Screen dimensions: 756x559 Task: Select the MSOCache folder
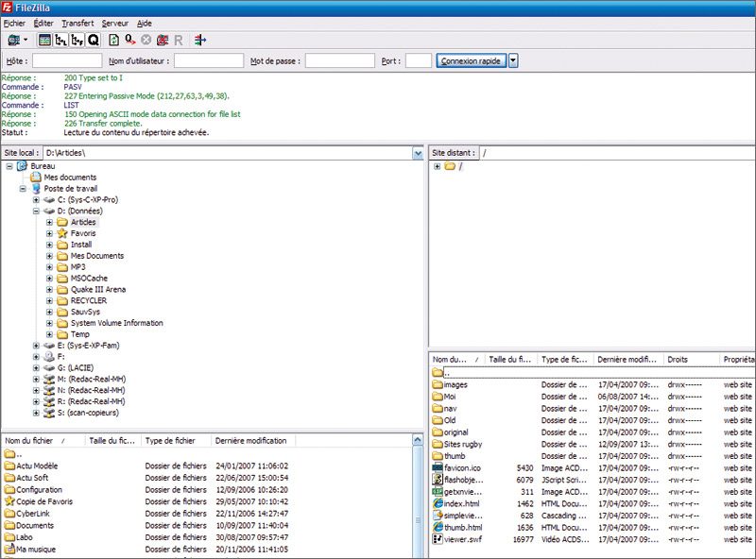point(89,278)
